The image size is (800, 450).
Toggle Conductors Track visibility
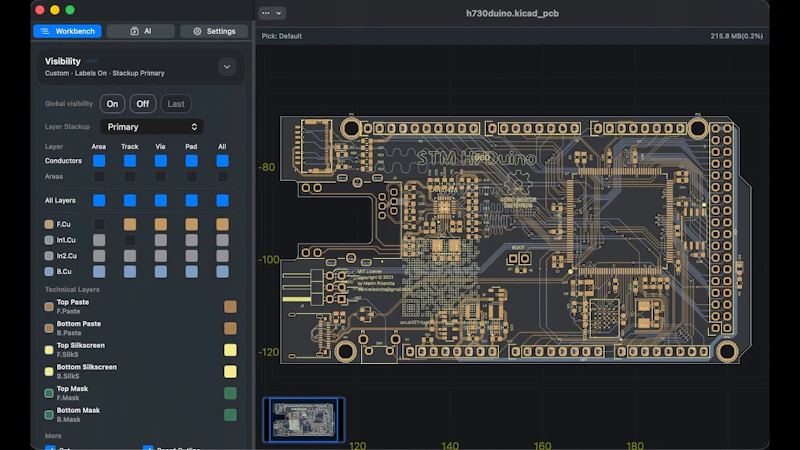(130, 161)
